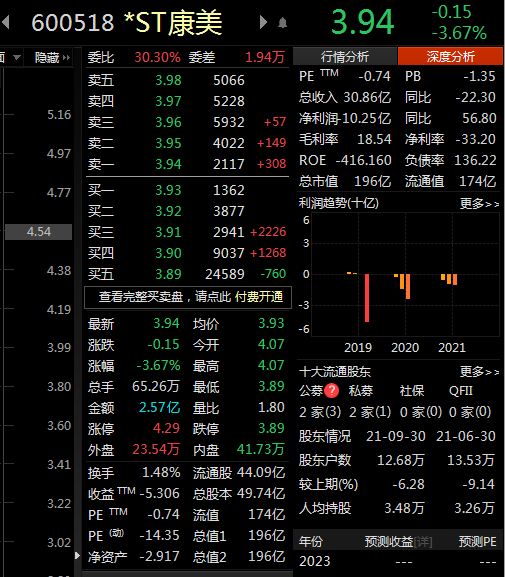The height and width of the screenshot is (577, 505).
Task: Click 付费开通 to unlock full order book
Action: pyautogui.click(x=259, y=297)
